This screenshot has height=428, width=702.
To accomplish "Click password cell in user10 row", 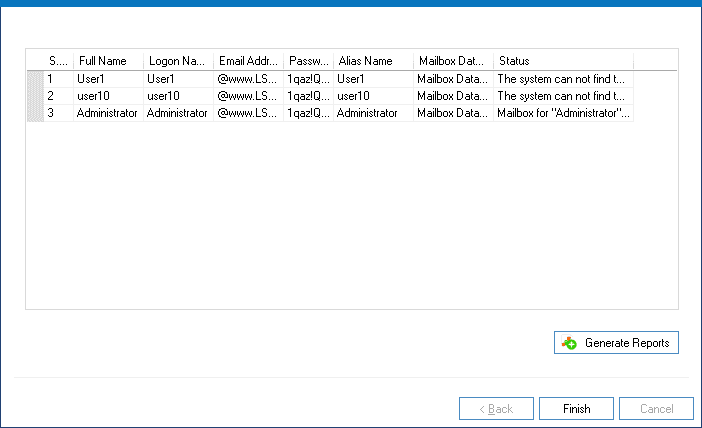I will [x=308, y=96].
